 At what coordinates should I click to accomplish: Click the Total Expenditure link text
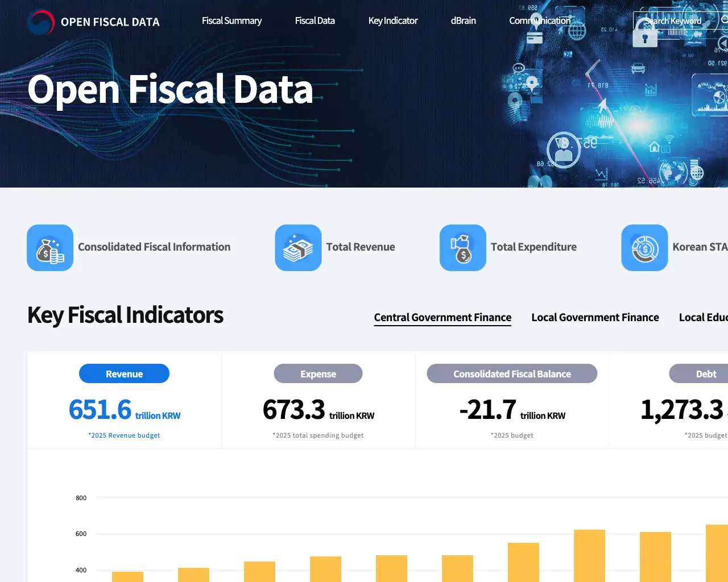(x=533, y=247)
